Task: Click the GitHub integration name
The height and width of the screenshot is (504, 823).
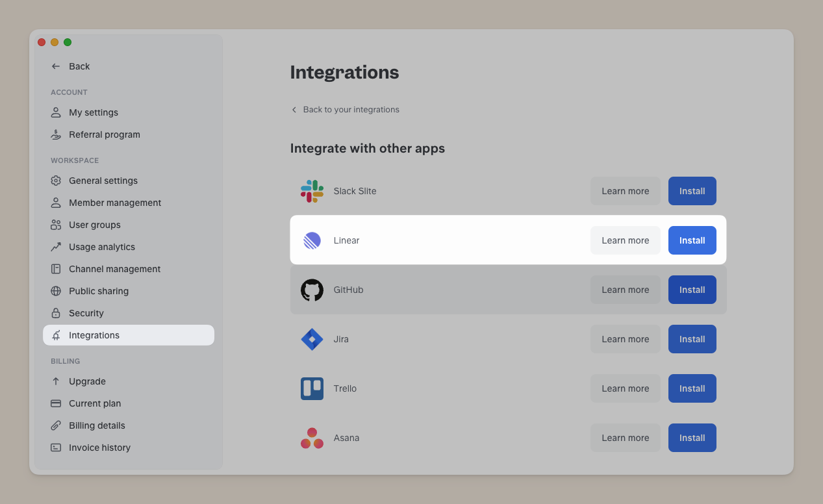Action: 348,290
